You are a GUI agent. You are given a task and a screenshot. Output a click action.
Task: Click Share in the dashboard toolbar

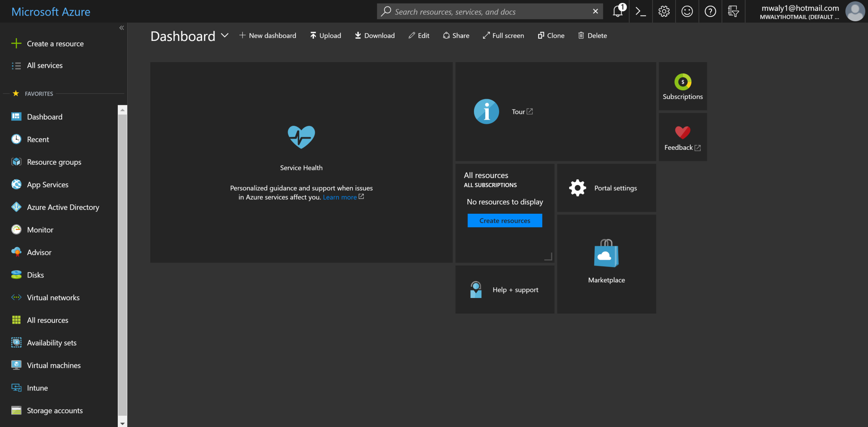tap(456, 36)
